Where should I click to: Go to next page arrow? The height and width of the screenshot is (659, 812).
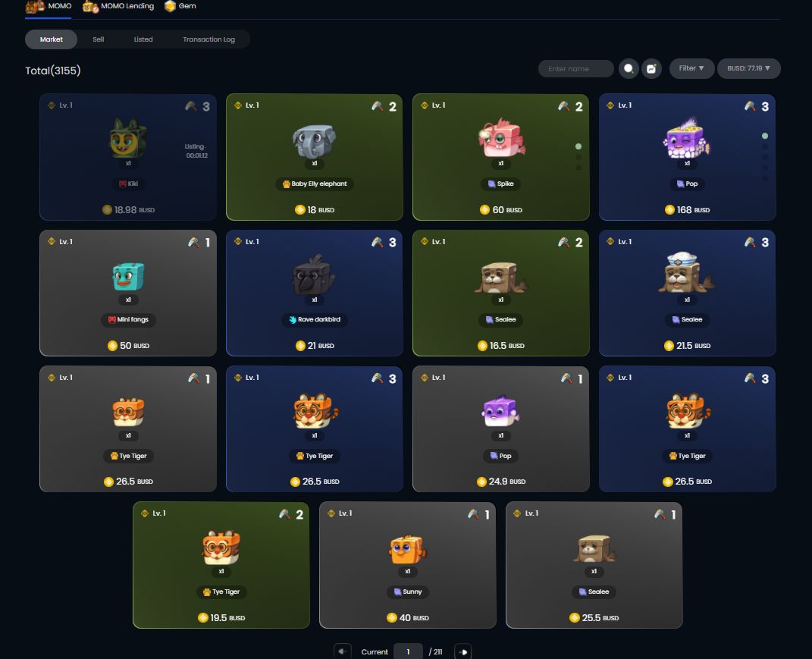[x=463, y=651]
